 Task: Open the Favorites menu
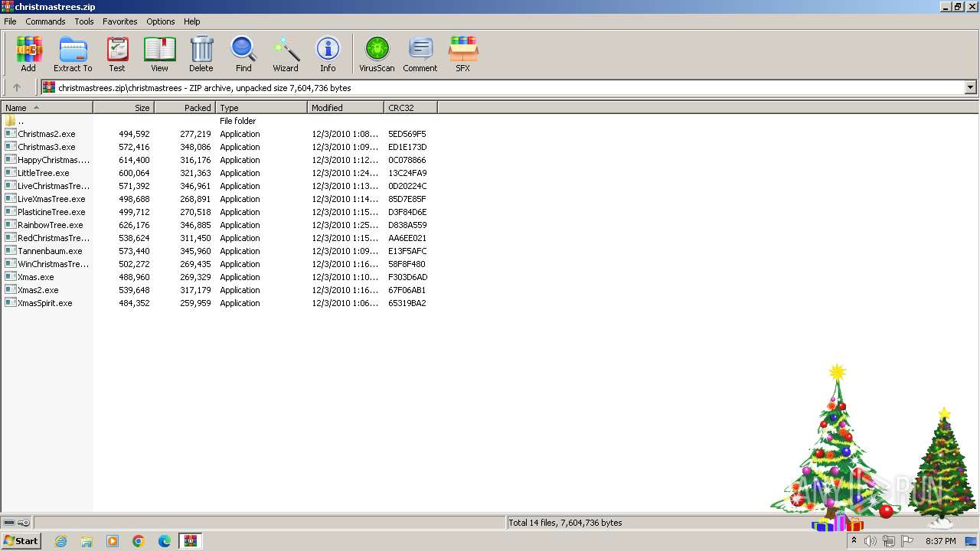point(120,21)
